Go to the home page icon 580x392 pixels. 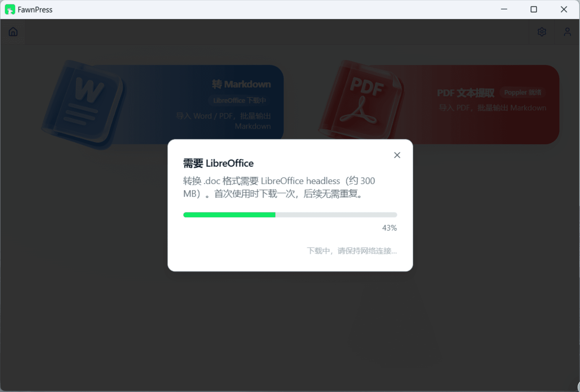[13, 32]
